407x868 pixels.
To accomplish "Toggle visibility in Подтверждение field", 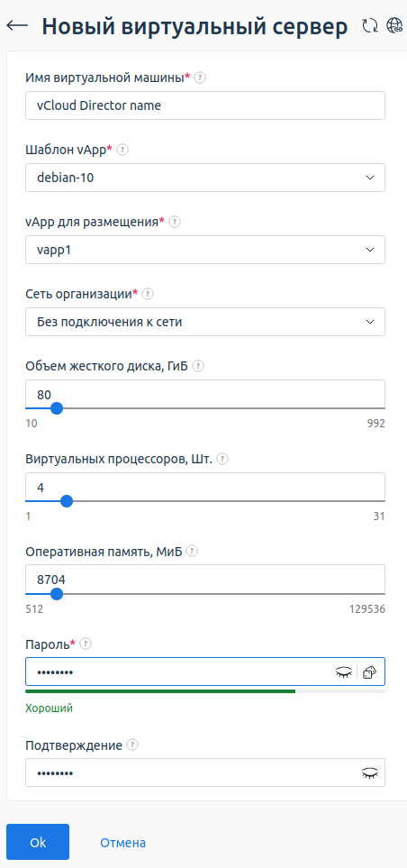I will [x=370, y=772].
